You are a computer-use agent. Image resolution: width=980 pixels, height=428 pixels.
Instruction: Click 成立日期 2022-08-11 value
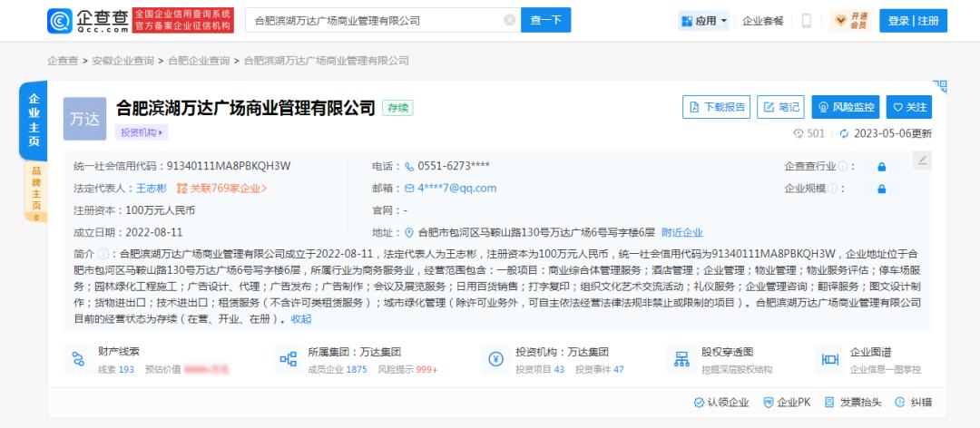point(154,232)
